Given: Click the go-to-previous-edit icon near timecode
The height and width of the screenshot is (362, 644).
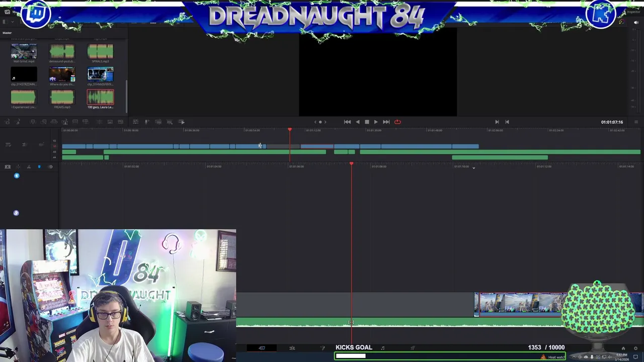Looking at the screenshot, I should click(x=507, y=122).
